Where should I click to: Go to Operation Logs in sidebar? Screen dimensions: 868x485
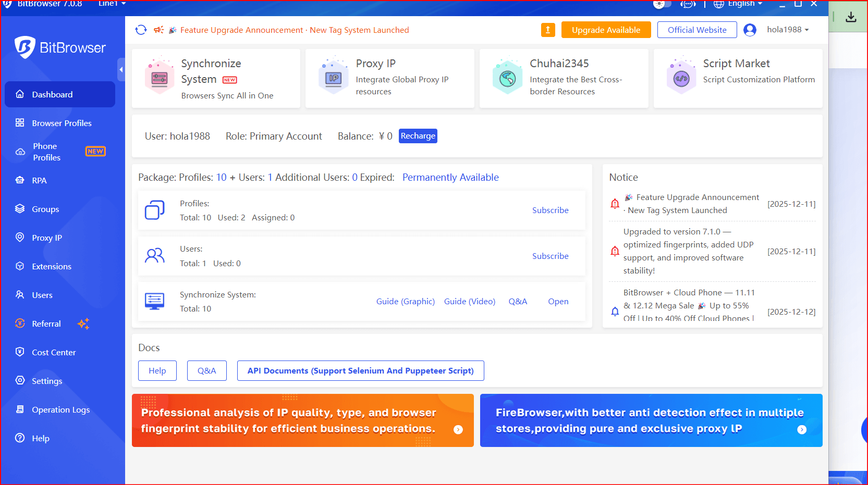coord(60,409)
